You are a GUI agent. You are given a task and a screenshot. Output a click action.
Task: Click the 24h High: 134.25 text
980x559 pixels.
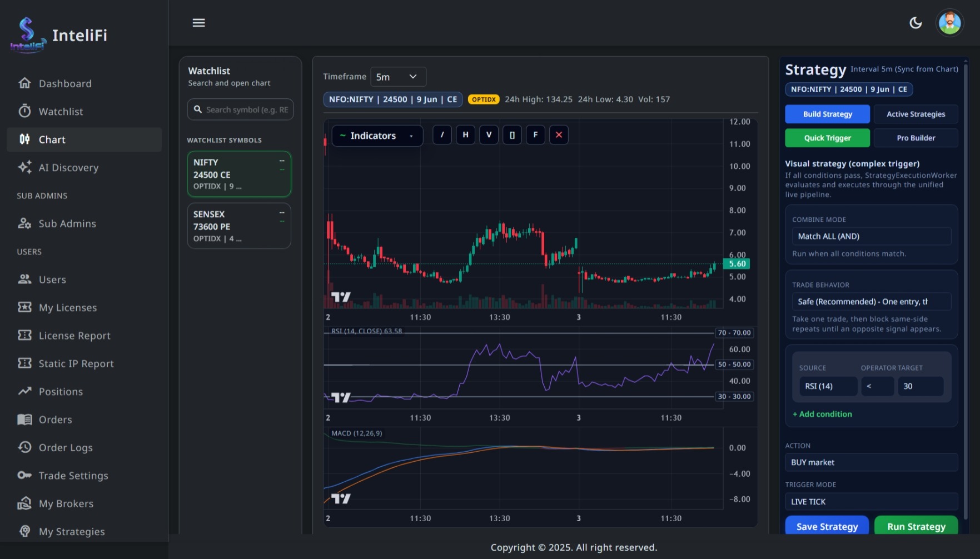(538, 99)
